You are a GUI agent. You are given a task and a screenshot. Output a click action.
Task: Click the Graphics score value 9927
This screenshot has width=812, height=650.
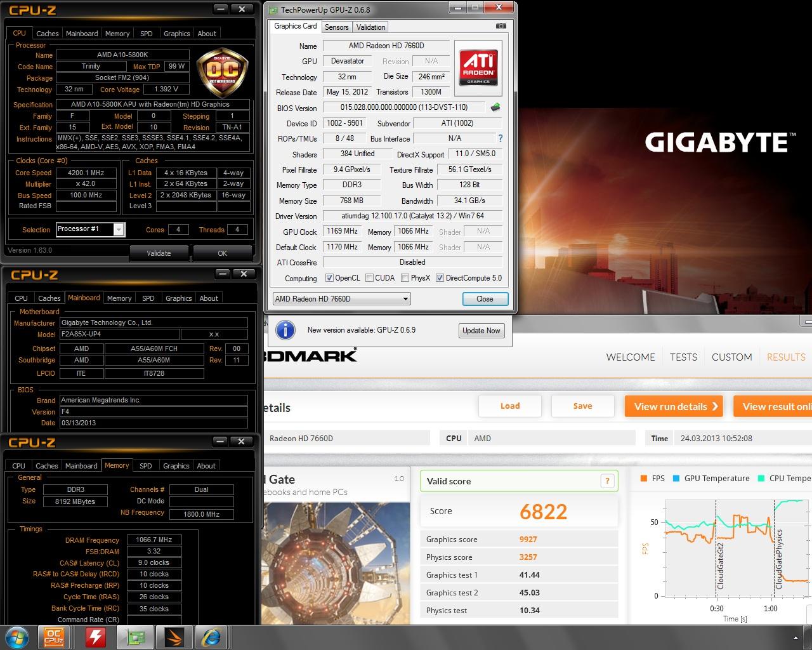(x=528, y=540)
